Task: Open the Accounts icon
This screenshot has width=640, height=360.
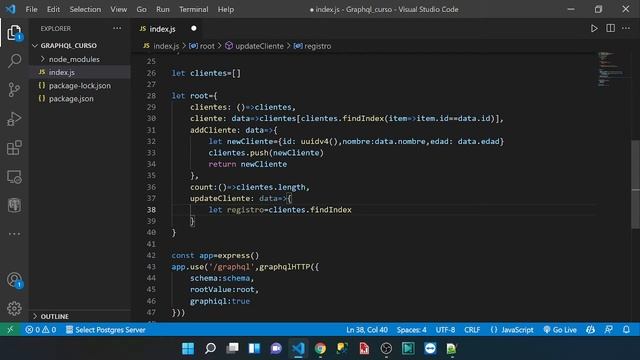Action: click(x=14, y=280)
